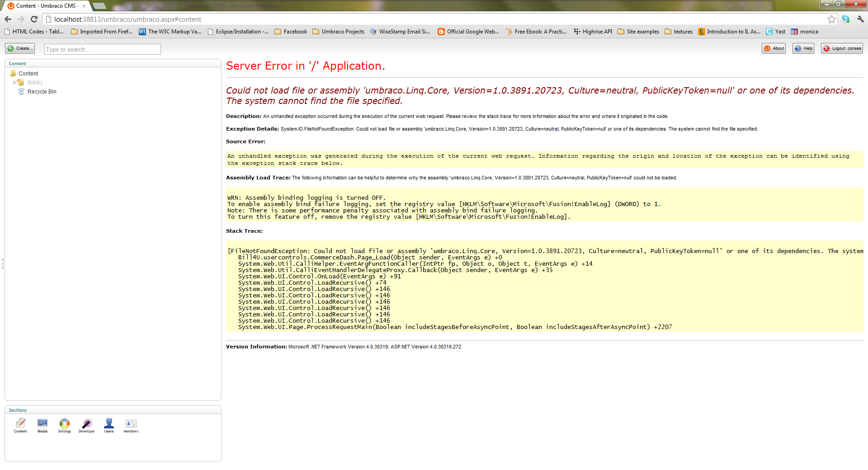Click the Assembly Load Trace: label

pos(258,178)
